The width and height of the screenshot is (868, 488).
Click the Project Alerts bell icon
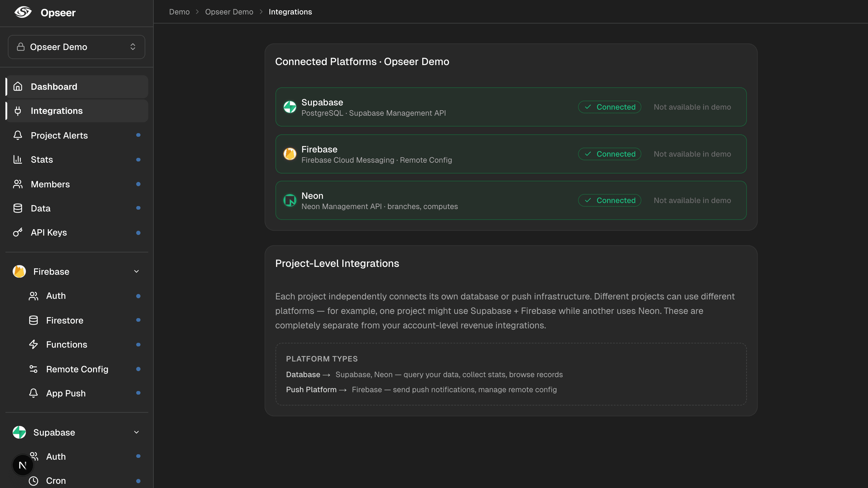coord(18,135)
